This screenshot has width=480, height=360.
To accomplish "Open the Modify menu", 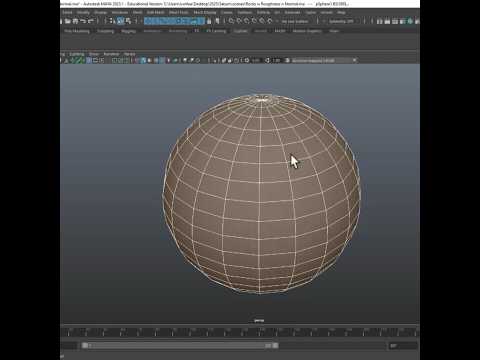I will pos(83,12).
